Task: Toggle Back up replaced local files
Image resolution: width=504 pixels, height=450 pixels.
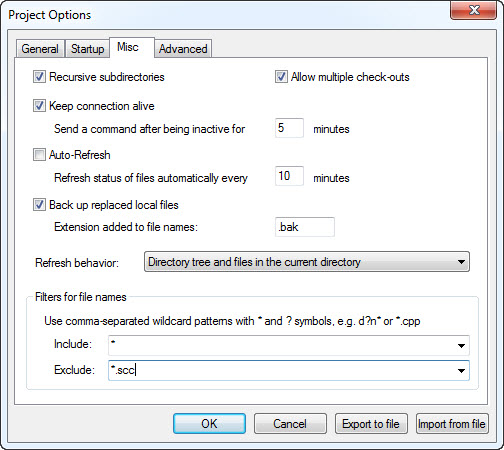Action: coord(39,205)
